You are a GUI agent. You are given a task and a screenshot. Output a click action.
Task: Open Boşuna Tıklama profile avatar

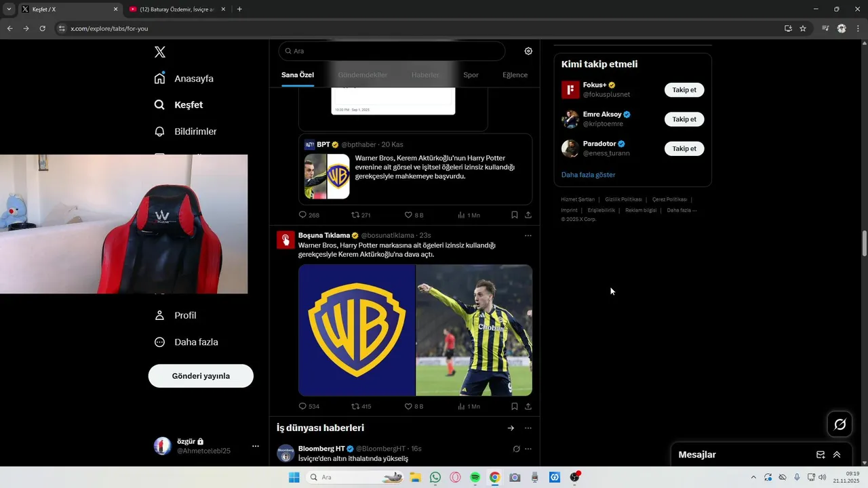(x=285, y=240)
